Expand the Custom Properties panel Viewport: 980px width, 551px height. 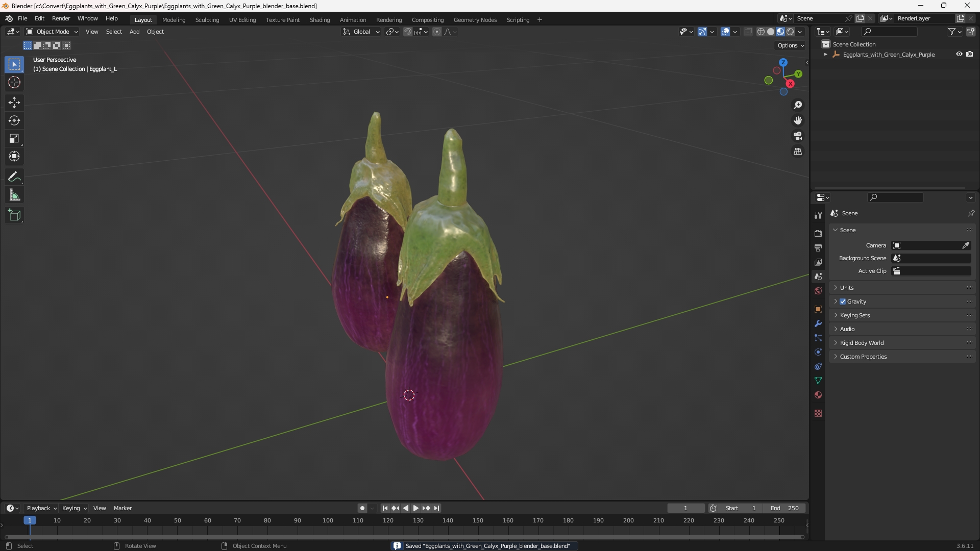(x=902, y=357)
